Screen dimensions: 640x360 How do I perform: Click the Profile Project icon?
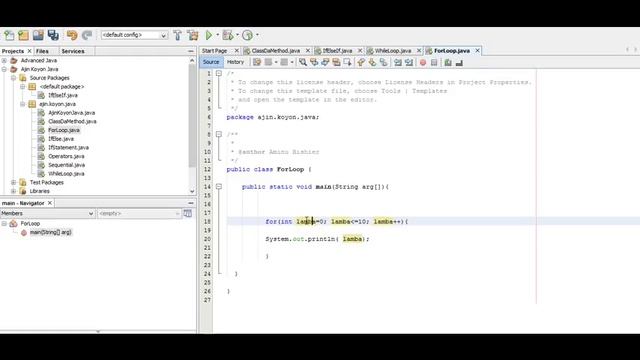247,36
